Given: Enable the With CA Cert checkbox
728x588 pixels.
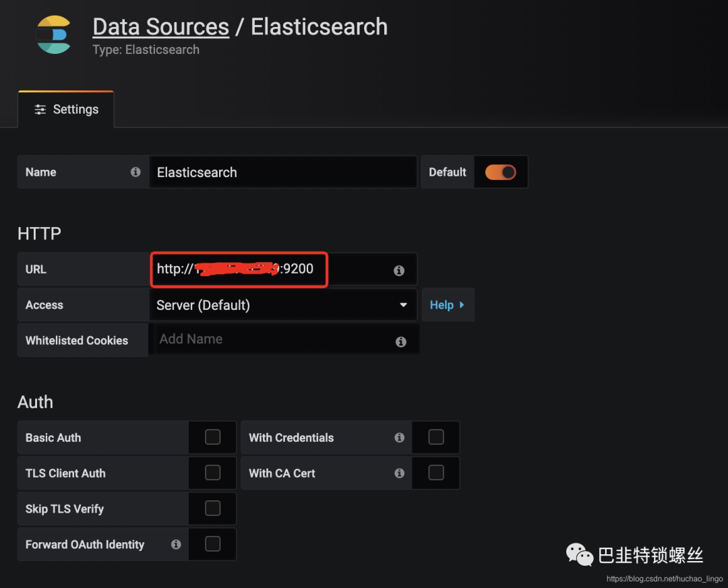Looking at the screenshot, I should [436, 473].
